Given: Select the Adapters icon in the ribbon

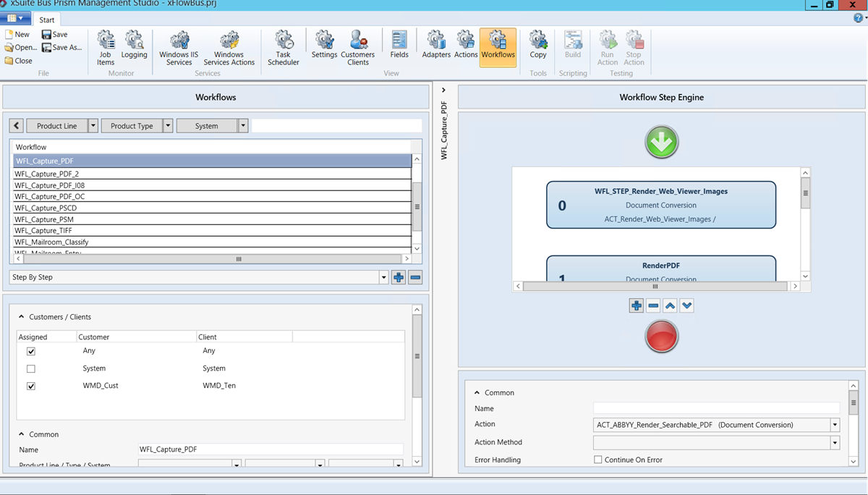Looking at the screenshot, I should coord(435,45).
